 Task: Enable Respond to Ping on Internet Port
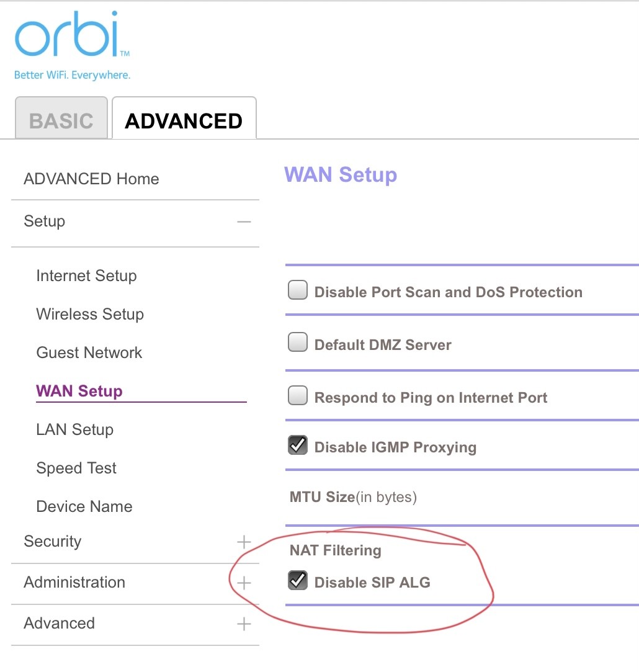298,396
